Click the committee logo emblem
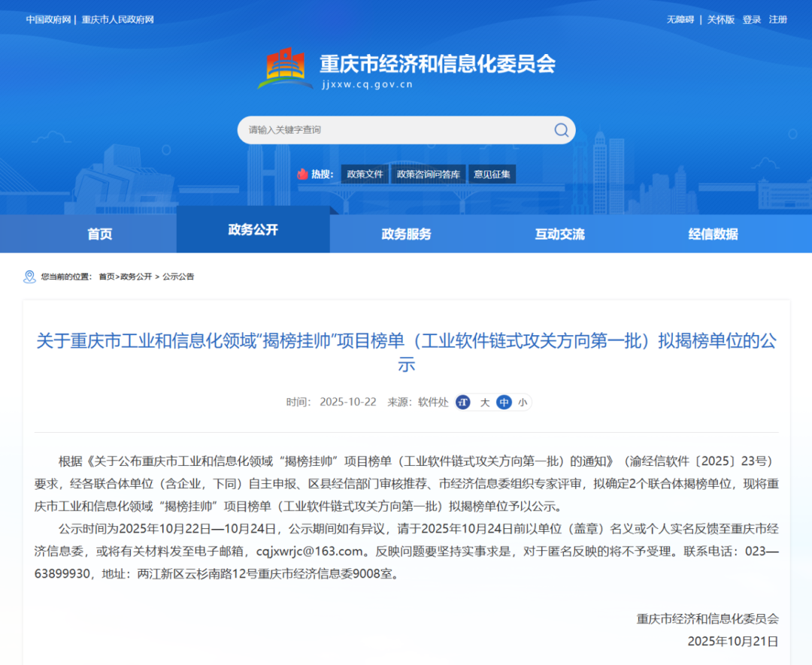Image resolution: width=812 pixels, height=665 pixels. [285, 69]
